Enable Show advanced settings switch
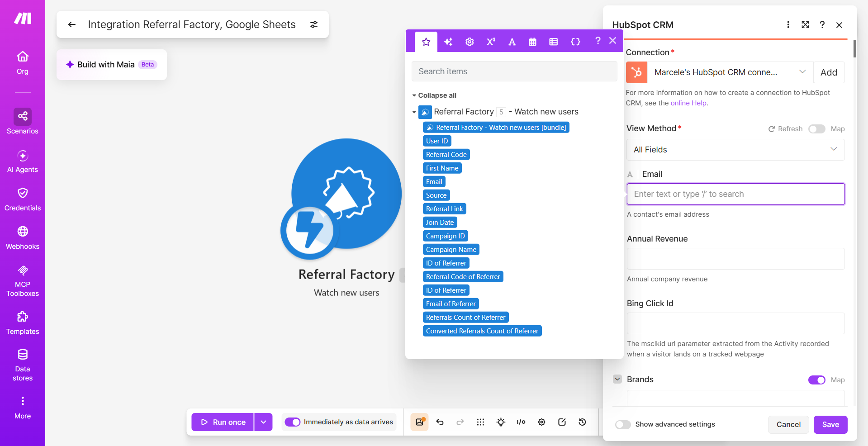868x446 pixels. click(623, 424)
